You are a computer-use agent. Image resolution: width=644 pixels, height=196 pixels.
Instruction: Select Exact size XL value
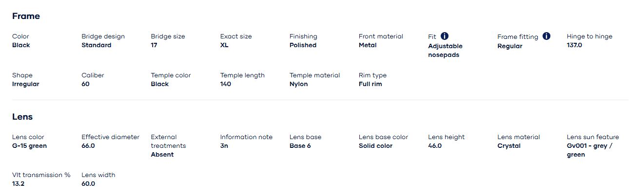(x=224, y=45)
